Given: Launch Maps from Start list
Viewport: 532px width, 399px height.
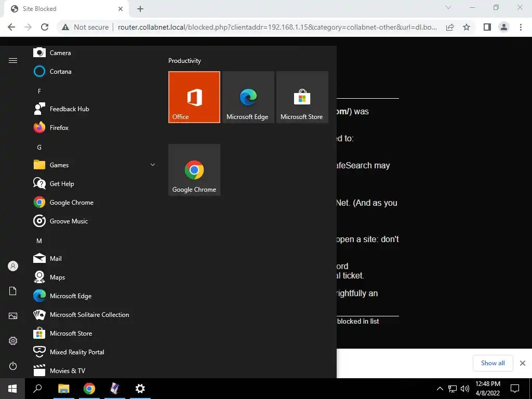Looking at the screenshot, I should click(95, 277).
